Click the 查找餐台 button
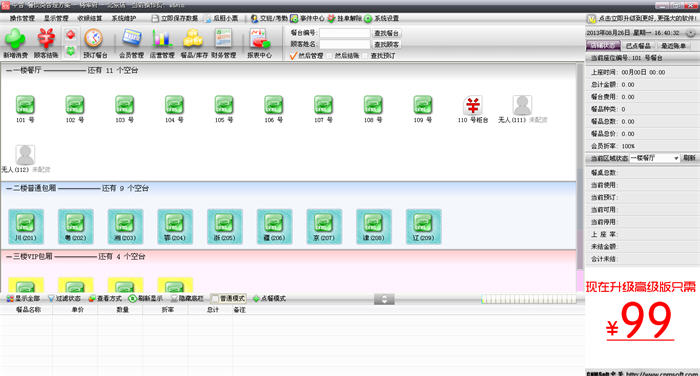The width and height of the screenshot is (700, 376). [x=387, y=33]
